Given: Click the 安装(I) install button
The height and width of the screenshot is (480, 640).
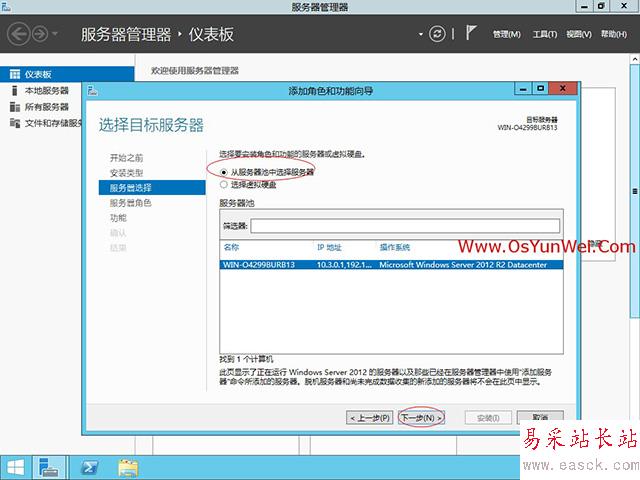Looking at the screenshot, I should coord(488,418).
